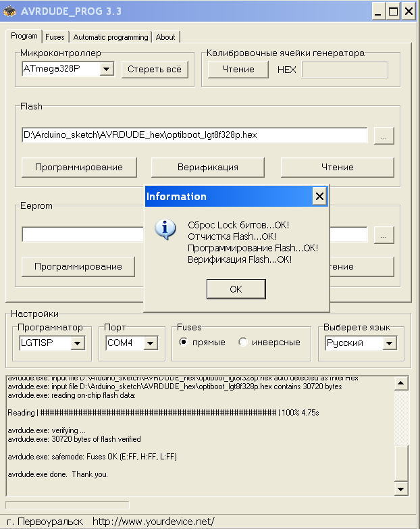Expand the LGTISP programmer dropdown

click(x=77, y=343)
